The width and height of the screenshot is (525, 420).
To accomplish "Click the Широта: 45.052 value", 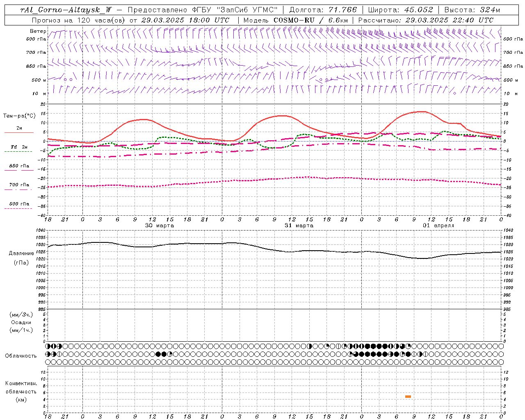I will pyautogui.click(x=401, y=10).
